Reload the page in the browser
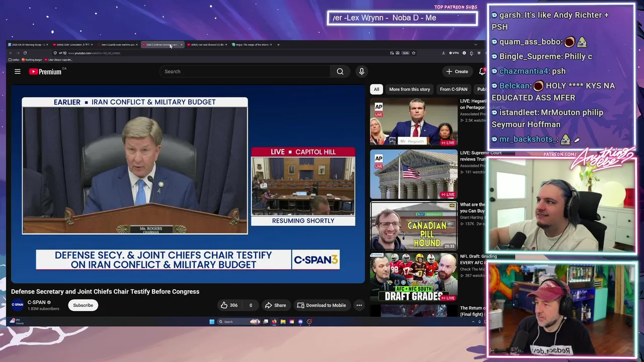The height and width of the screenshot is (362, 644). coord(25,53)
